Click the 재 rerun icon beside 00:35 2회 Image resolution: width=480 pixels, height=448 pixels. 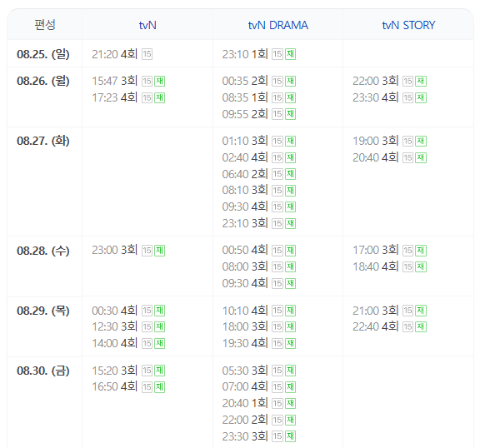click(x=291, y=82)
